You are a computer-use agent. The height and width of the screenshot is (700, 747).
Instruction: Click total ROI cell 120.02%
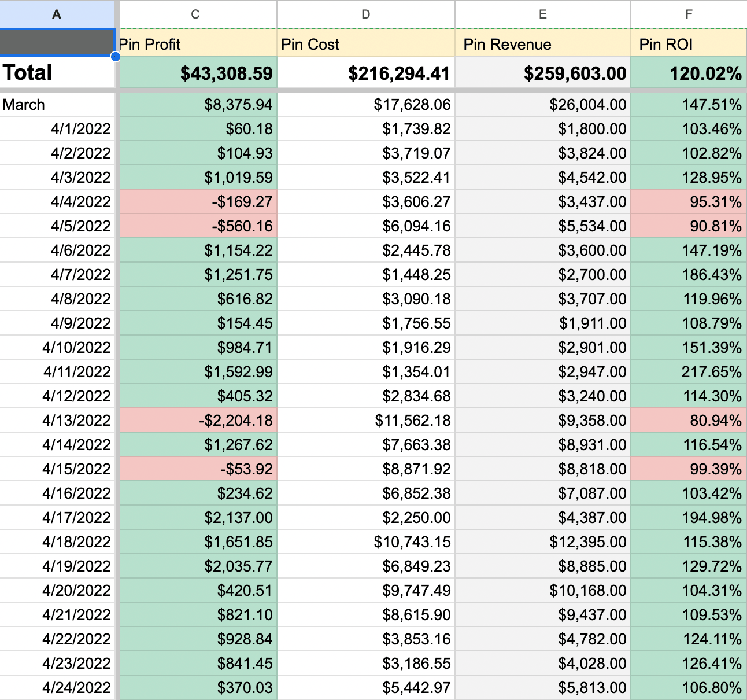pyautogui.click(x=688, y=73)
